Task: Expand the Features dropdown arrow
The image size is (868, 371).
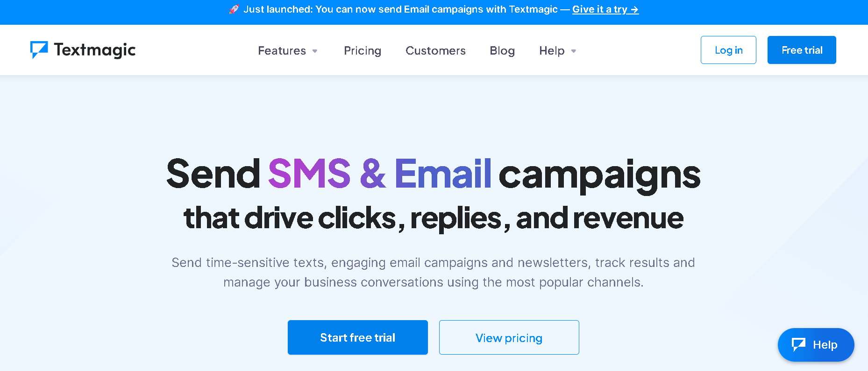Action: pos(315,51)
